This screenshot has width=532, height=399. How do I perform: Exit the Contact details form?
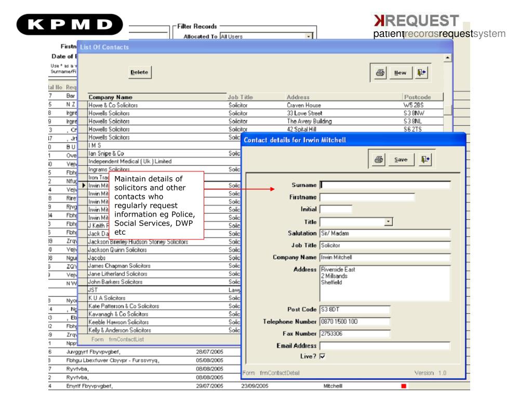pyautogui.click(x=425, y=159)
